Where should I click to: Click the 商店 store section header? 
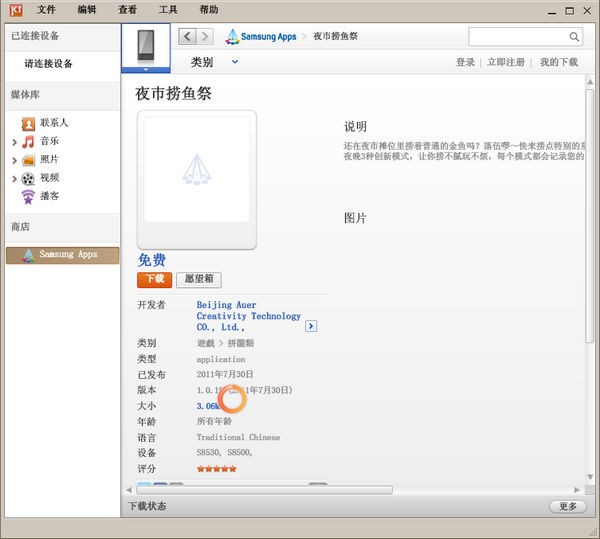[20, 227]
